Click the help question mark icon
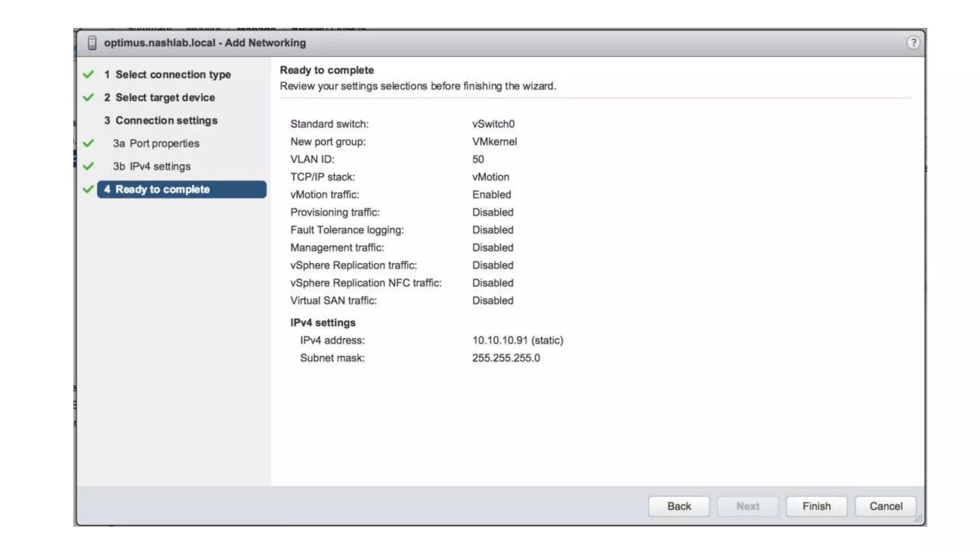Image resolution: width=980 pixels, height=551 pixels. (x=913, y=43)
